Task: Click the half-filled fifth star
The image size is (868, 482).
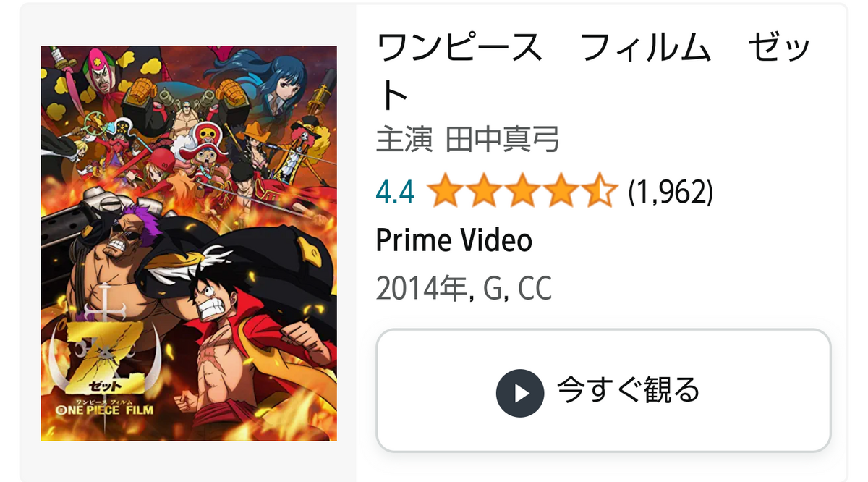Action: pyautogui.click(x=598, y=193)
